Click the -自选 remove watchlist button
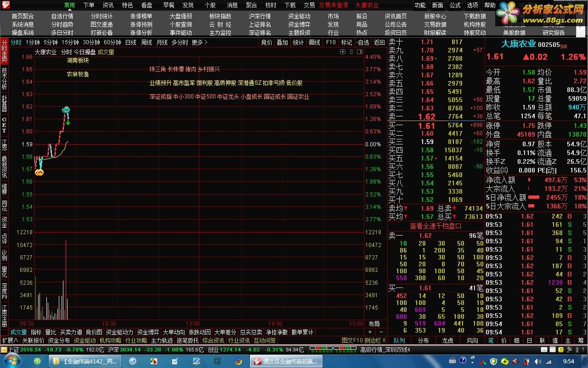This screenshot has width=588, height=368. tap(362, 42)
